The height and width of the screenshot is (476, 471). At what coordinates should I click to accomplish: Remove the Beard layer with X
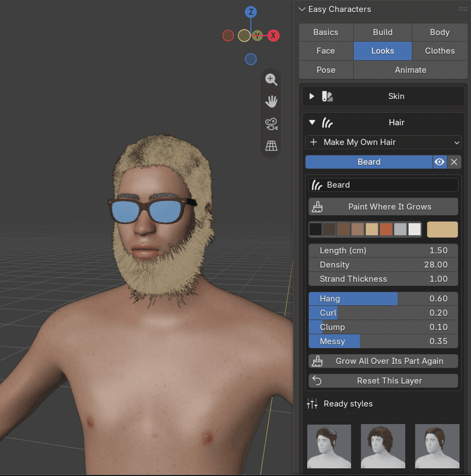[454, 162]
